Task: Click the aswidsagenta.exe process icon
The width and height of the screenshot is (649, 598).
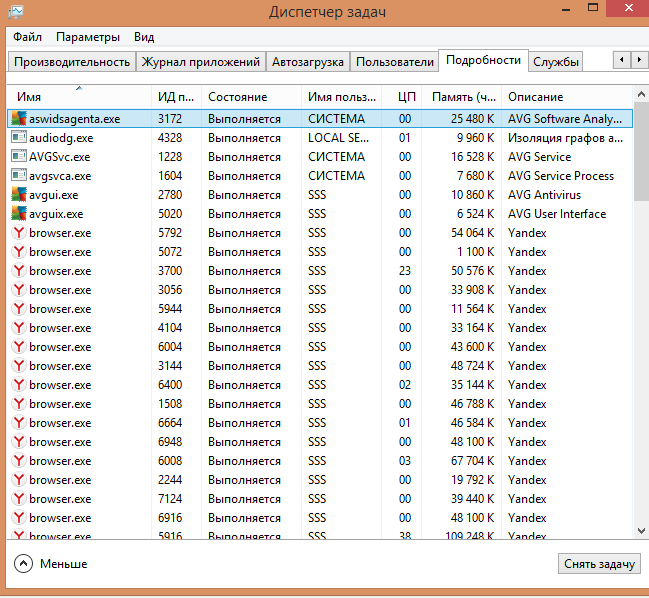Action: pos(19,118)
